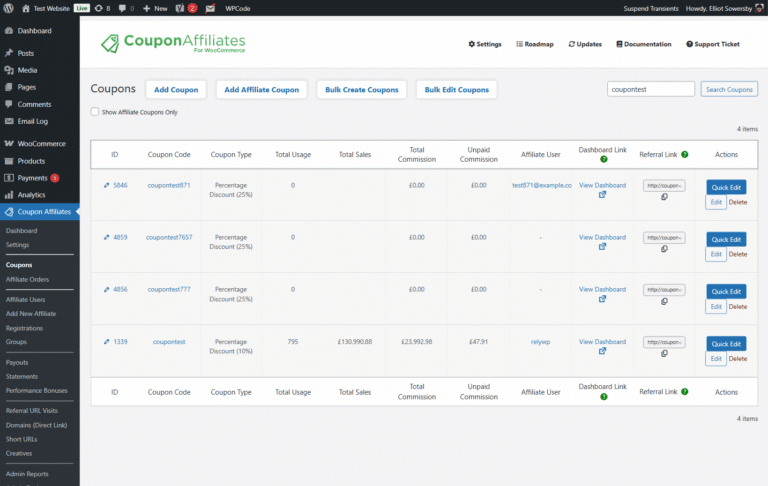Open the Roadmap link in plugin header
The height and width of the screenshot is (486, 768).
(x=534, y=44)
